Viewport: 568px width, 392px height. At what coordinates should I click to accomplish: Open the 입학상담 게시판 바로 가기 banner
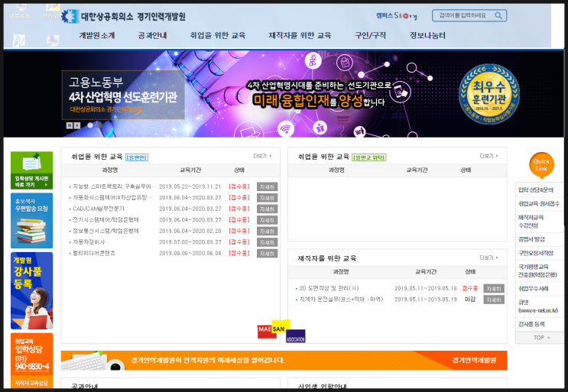[x=31, y=170]
